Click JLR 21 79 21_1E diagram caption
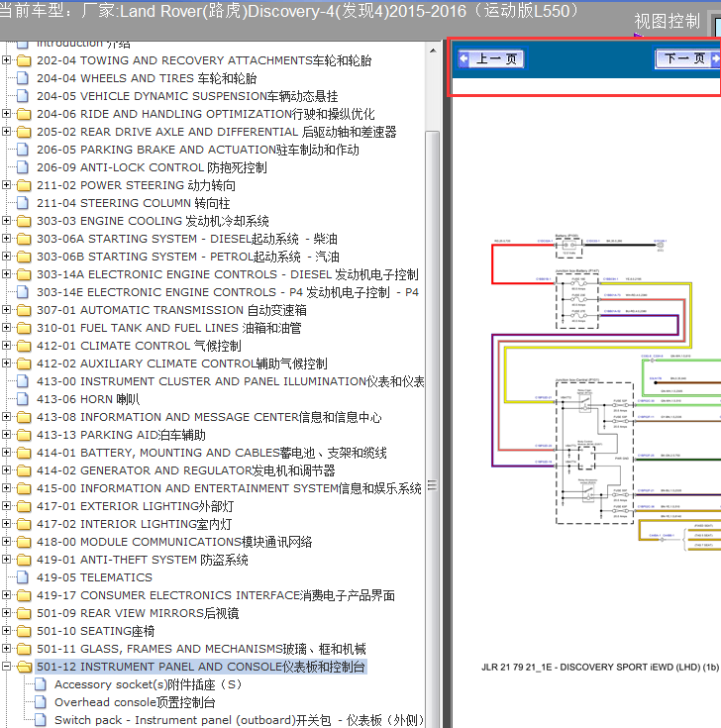Viewport: 721px width, 728px height. [x=600, y=668]
